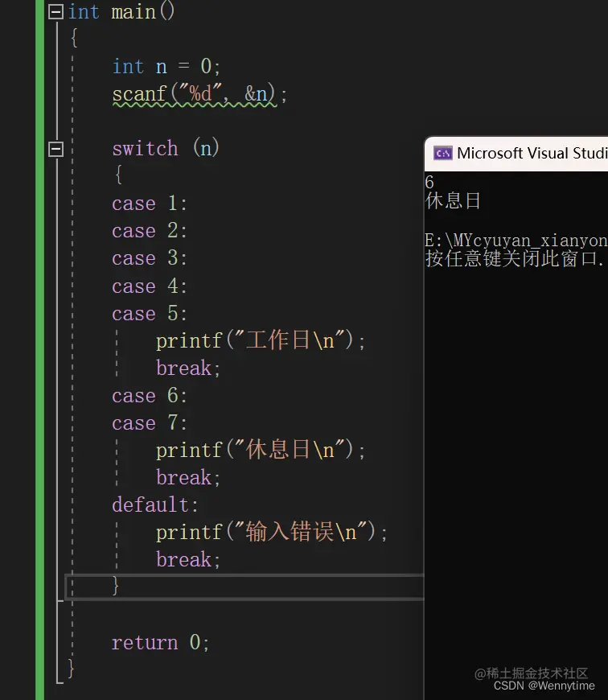
Task: Click the 'int main()' declaration
Action: (x=121, y=11)
